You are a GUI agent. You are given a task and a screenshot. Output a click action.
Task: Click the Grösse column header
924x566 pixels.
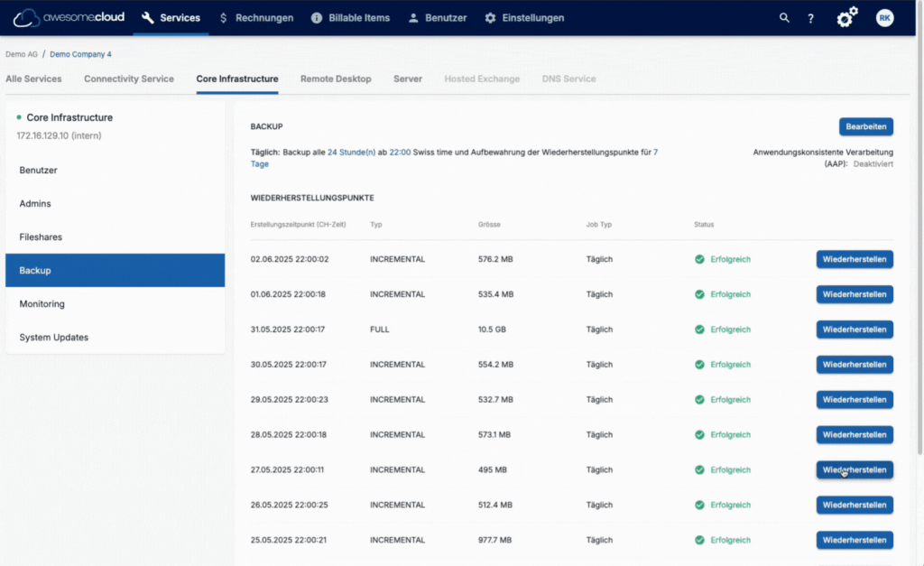pos(489,225)
